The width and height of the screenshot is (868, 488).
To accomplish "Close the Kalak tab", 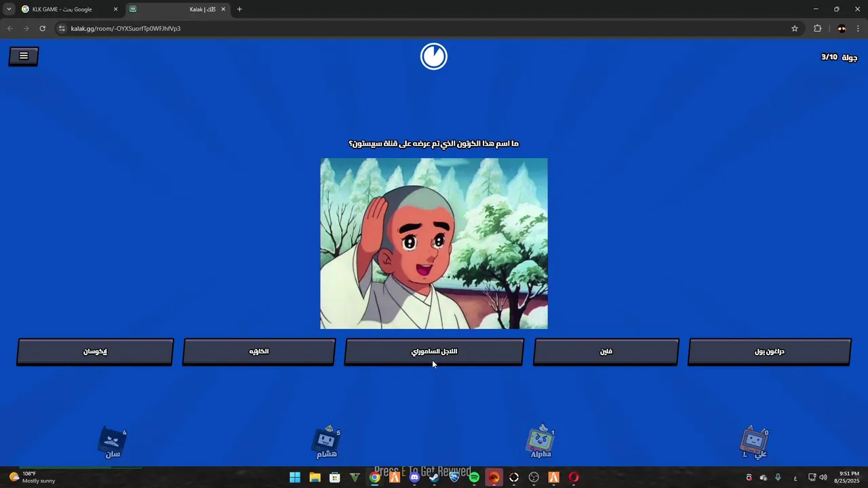I will pos(223,9).
